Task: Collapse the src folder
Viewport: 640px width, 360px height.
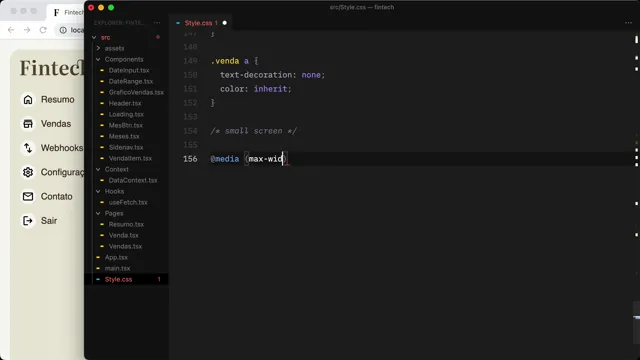Action: 94,37
